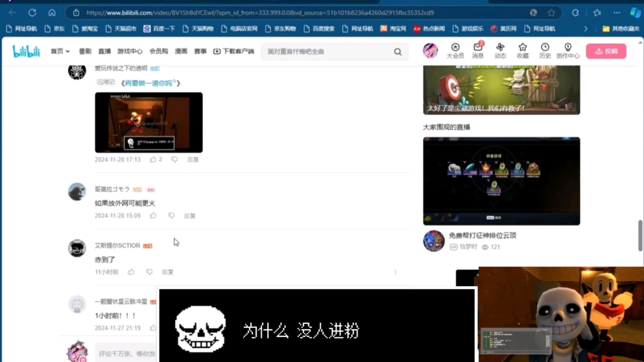The width and height of the screenshot is (644, 362).
Task: Click the page vertical scrollbar thumb
Action: coord(640,236)
